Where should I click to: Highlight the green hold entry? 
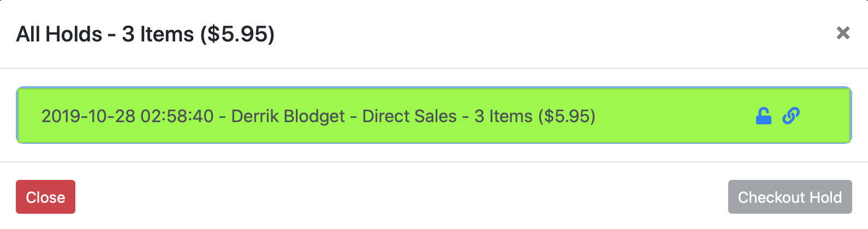tap(434, 116)
